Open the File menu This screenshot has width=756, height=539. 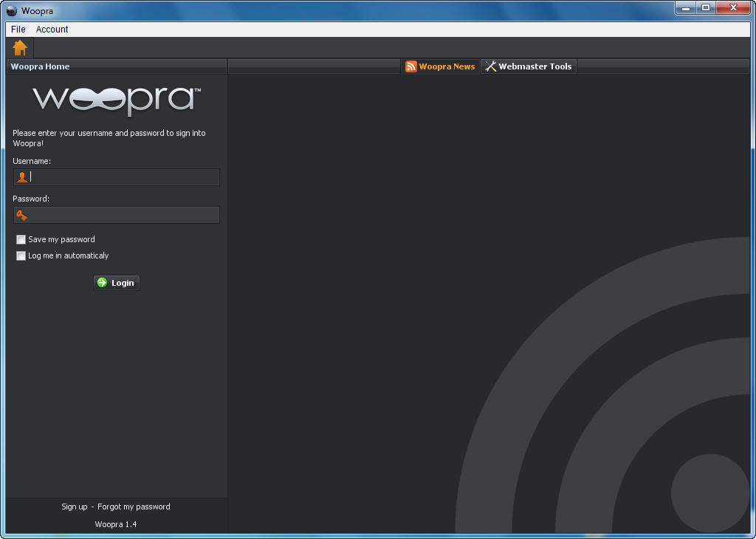click(18, 30)
